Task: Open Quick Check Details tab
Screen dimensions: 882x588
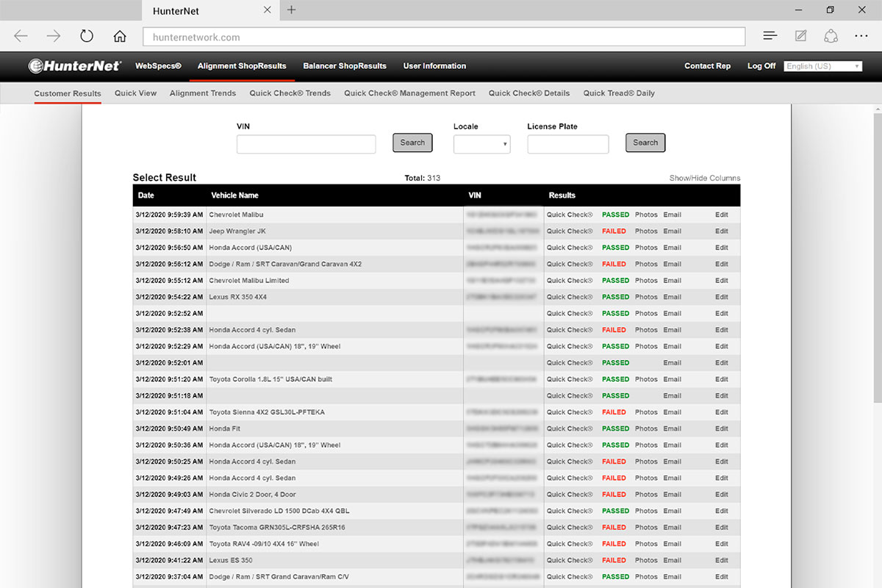Action: pyautogui.click(x=529, y=93)
